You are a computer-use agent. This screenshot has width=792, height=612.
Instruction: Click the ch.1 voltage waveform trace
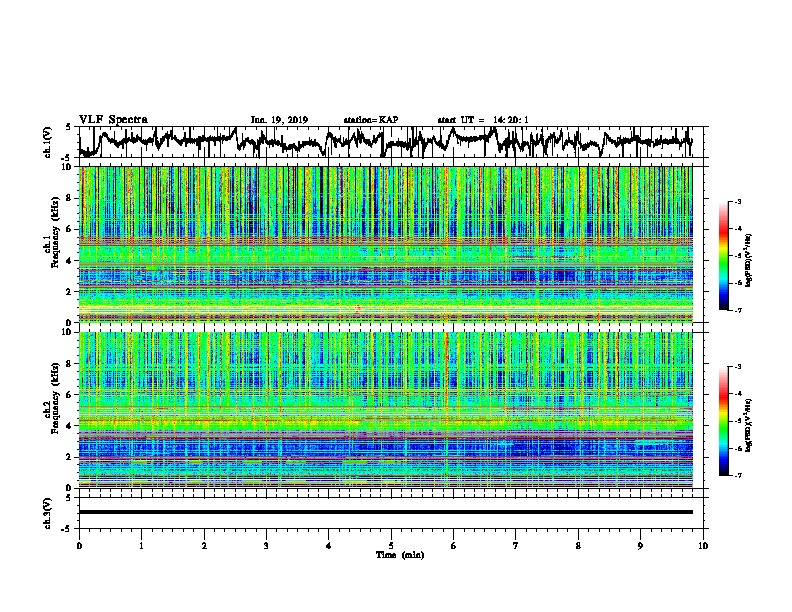point(385,142)
